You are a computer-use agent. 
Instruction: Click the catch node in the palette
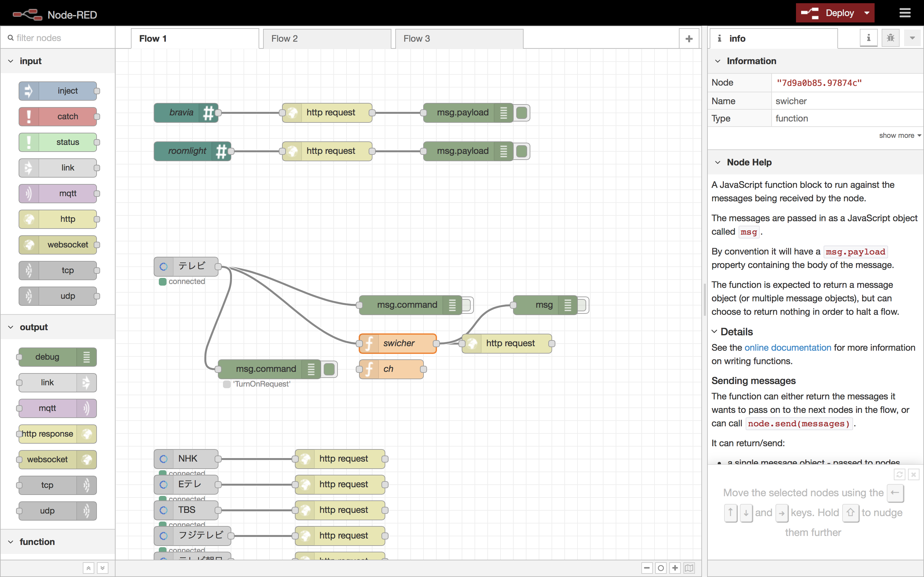click(x=58, y=116)
